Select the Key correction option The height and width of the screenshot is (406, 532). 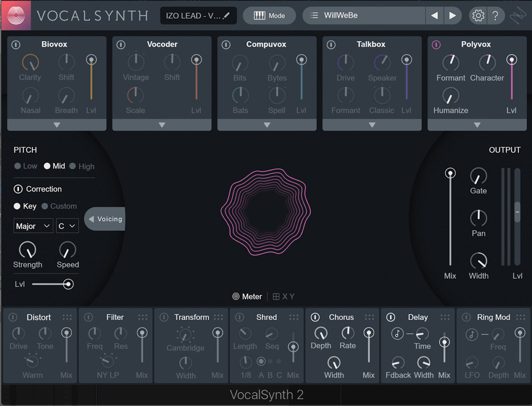tap(25, 206)
